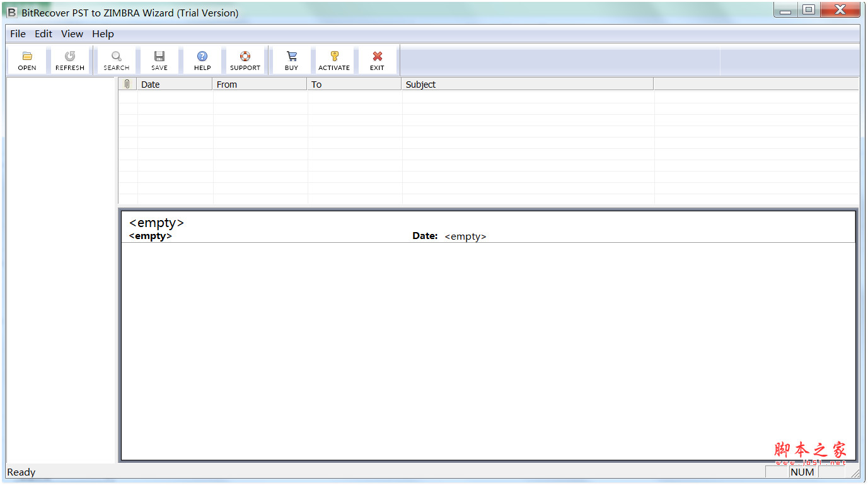Viewport: 868px width, 485px height.
Task: Click the Buy shopping cart icon
Action: [x=291, y=57]
